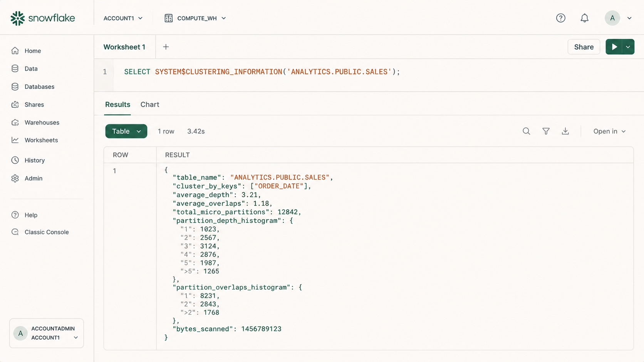Click the Share button
644x362 pixels.
[x=584, y=47]
